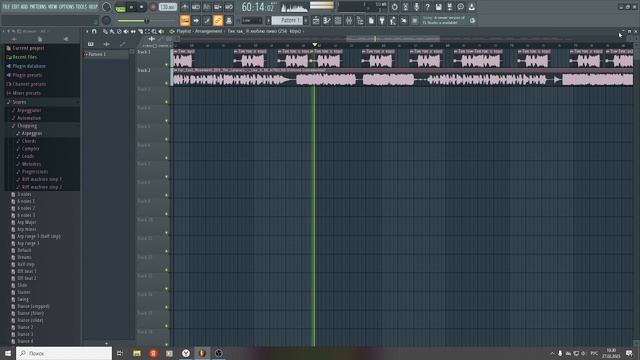Open the EDIT menu
This screenshot has width=640, height=360.
15,7
